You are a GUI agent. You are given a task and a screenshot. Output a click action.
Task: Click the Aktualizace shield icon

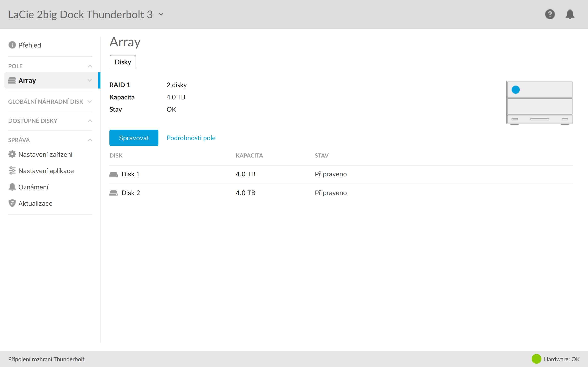pos(12,203)
